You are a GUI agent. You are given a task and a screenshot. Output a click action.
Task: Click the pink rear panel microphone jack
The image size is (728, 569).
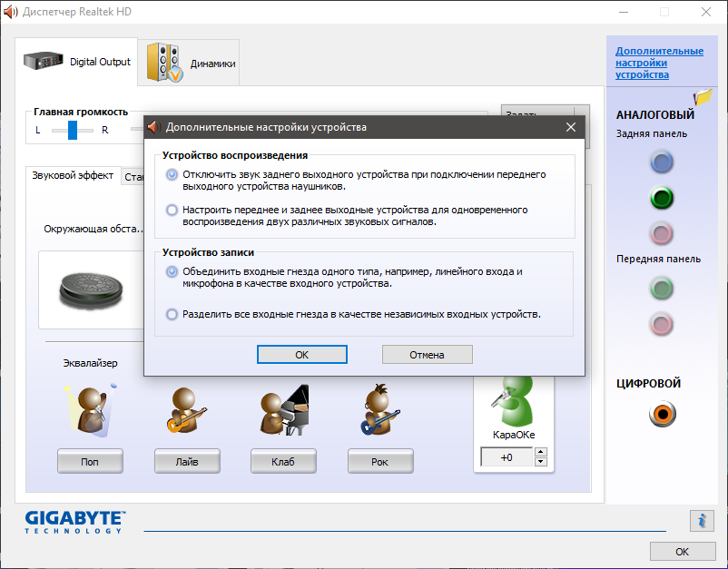(662, 233)
